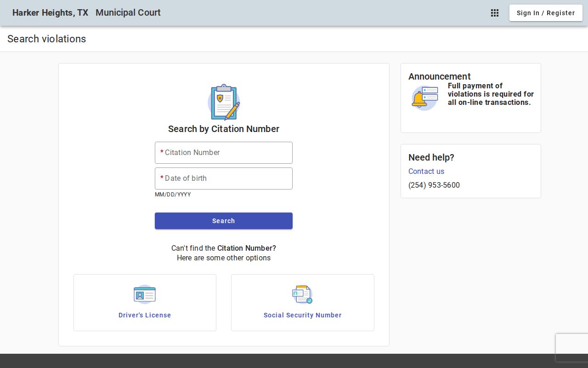
Task: Focus the Citation Number input field
Action: pos(224,153)
